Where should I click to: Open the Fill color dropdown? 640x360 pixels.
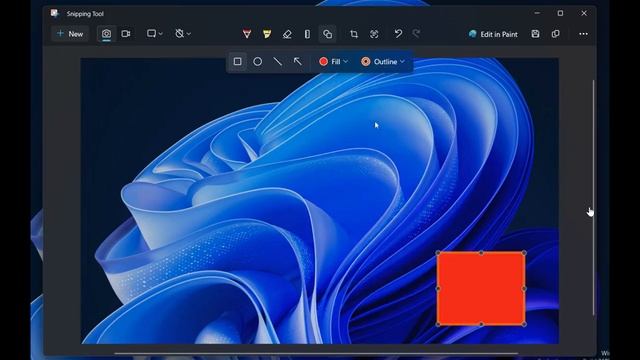pos(333,62)
